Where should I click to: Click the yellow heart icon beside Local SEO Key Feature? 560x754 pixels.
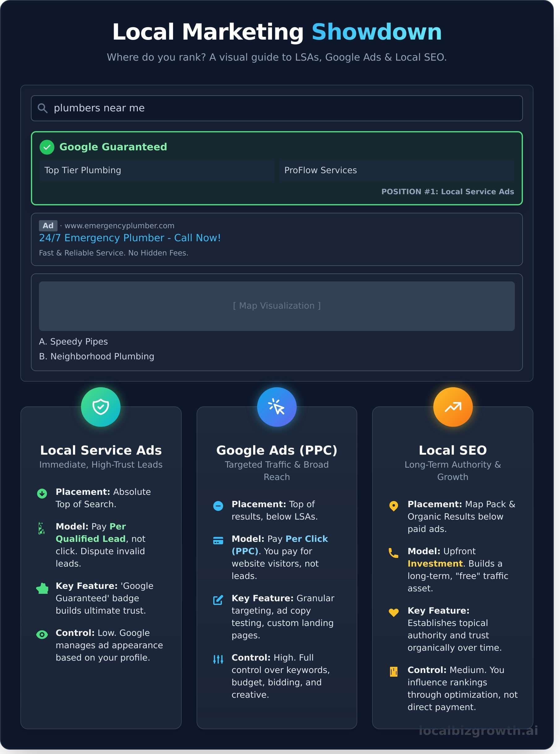coord(393,612)
